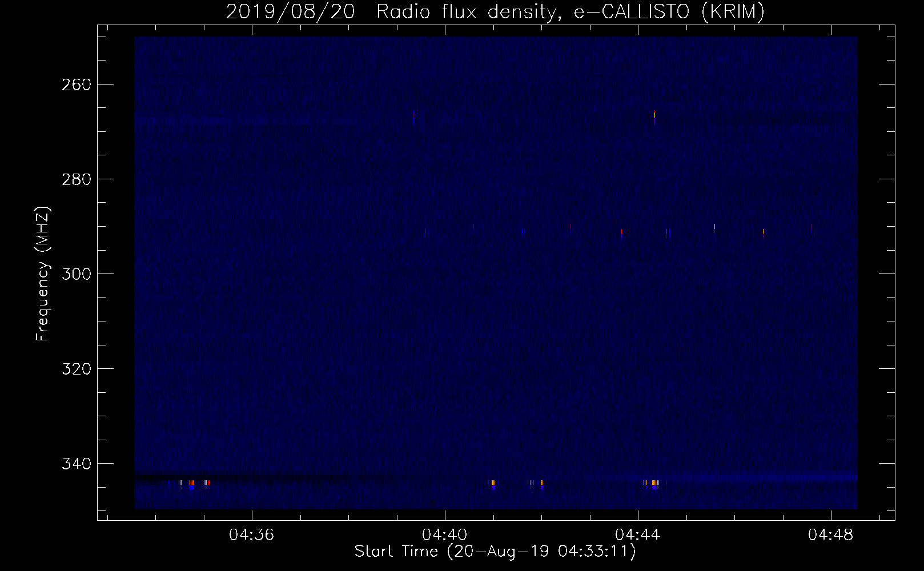Click the 280 frequency tick label
The width and height of the screenshot is (924, 571).
(x=77, y=179)
